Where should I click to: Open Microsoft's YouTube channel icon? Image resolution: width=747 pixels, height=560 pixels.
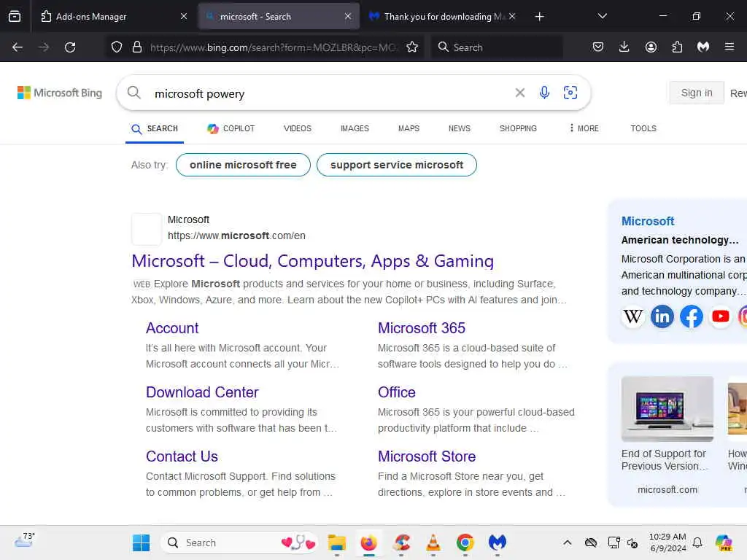click(720, 316)
